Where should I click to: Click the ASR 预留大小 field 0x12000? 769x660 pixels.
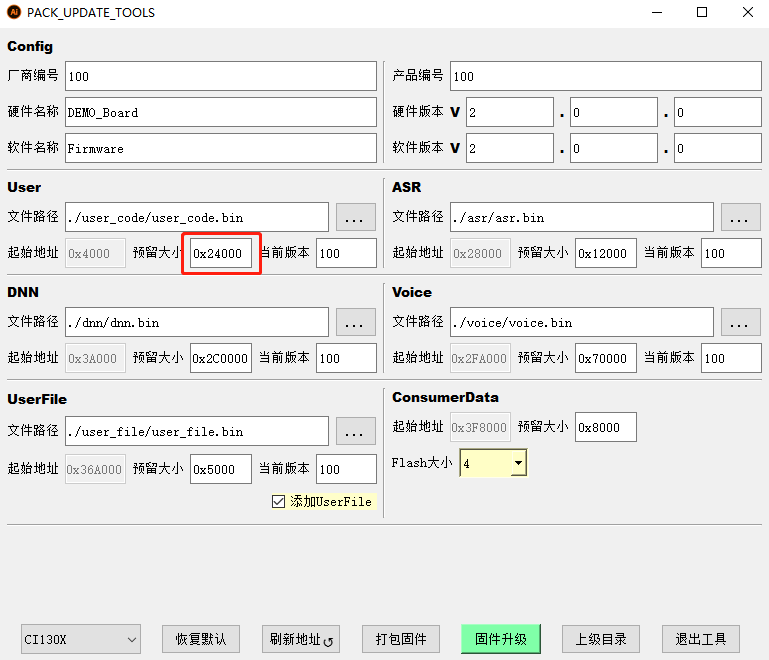pyautogui.click(x=606, y=253)
